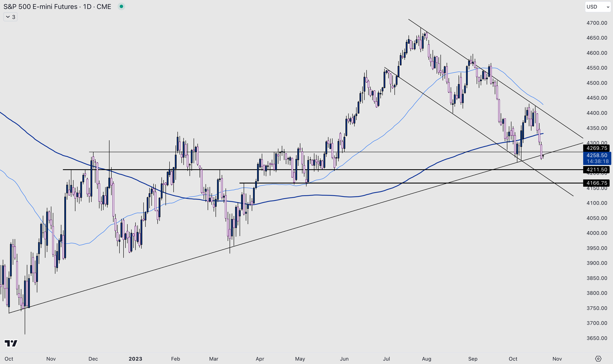Viewport: 613px width, 364px height.
Task: Click the current price 4258.50 label
Action: click(x=597, y=155)
